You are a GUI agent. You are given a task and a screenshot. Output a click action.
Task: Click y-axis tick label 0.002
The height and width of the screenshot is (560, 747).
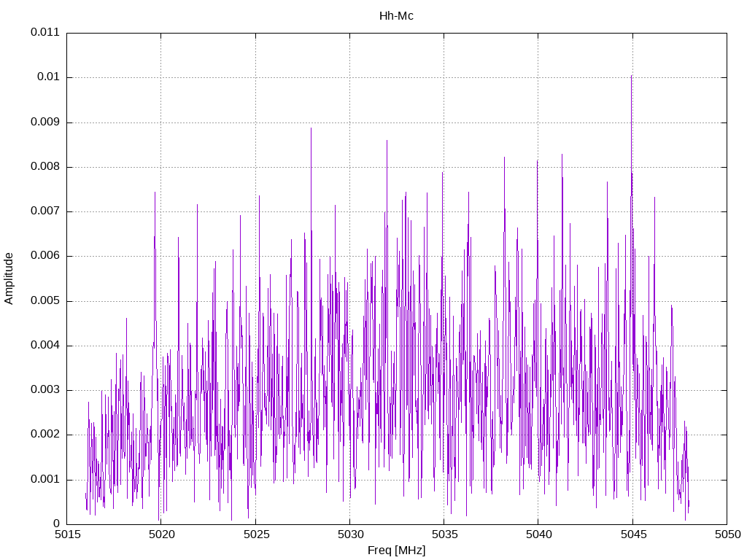coord(45,435)
